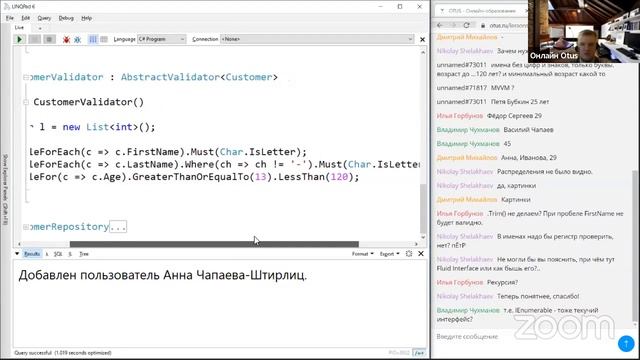
Task: Click the browser address bar showing otus.ru
Action: click(503, 25)
